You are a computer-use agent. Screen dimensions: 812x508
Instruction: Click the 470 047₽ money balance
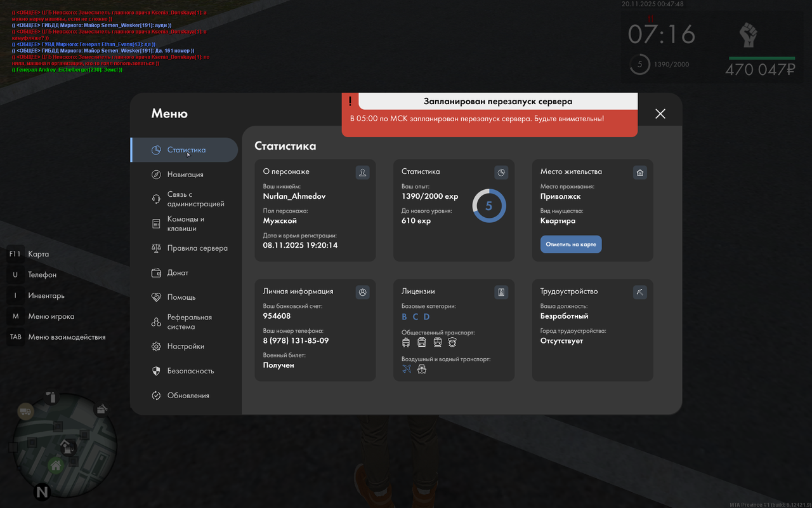tap(761, 70)
